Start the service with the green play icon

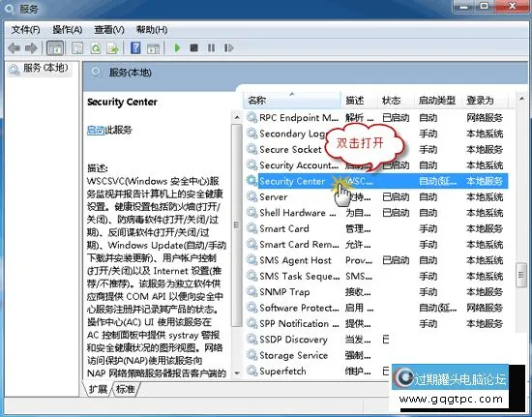pos(177,48)
